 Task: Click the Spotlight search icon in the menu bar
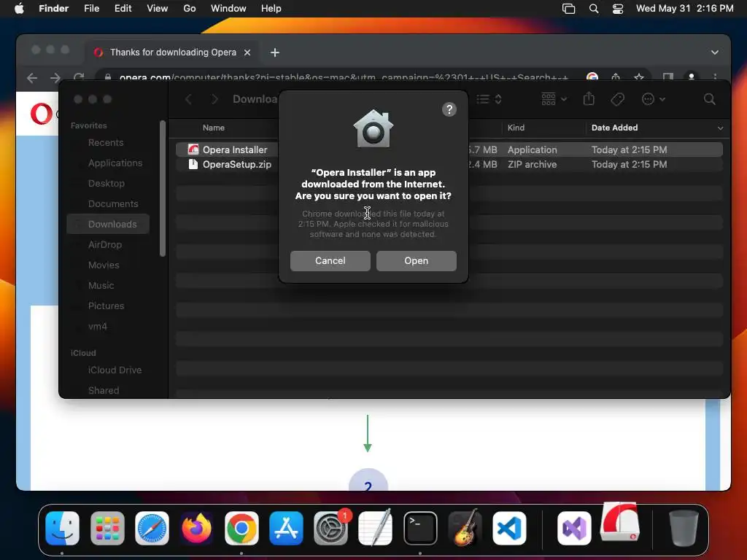click(594, 9)
